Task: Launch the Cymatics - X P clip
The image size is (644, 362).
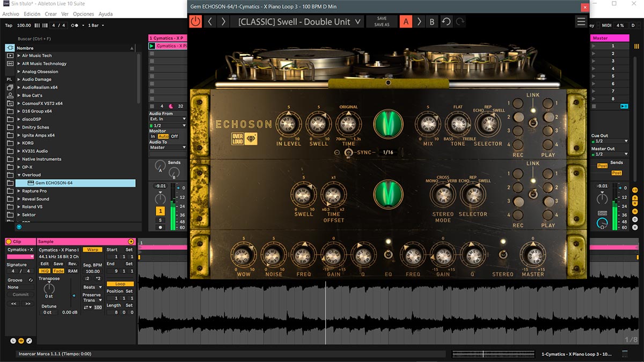Action: [x=152, y=46]
